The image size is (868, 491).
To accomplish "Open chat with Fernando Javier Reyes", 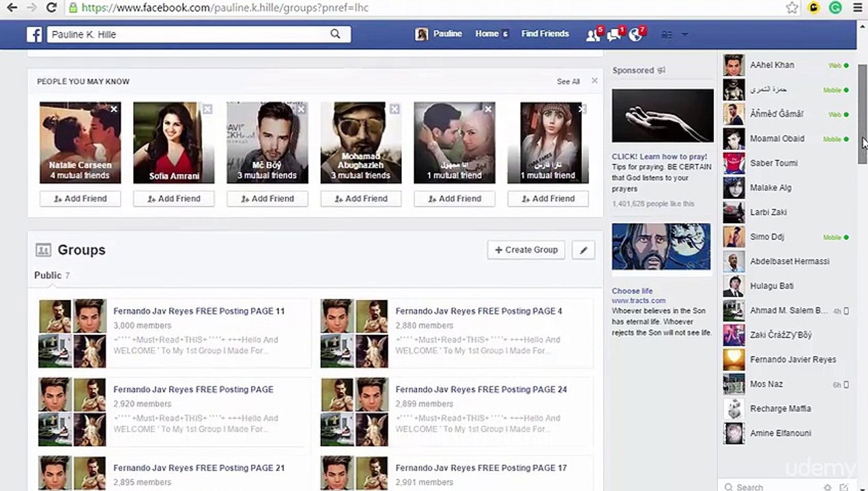I will [785, 360].
